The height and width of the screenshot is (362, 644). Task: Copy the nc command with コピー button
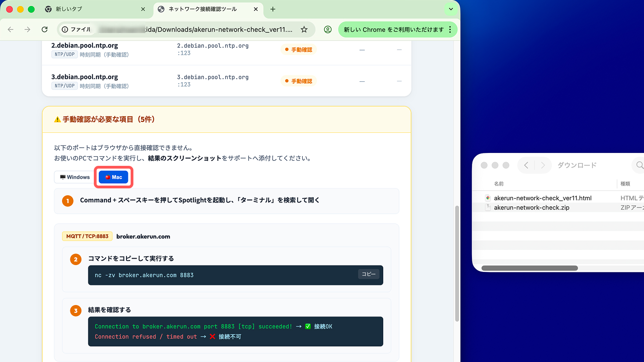(x=369, y=274)
